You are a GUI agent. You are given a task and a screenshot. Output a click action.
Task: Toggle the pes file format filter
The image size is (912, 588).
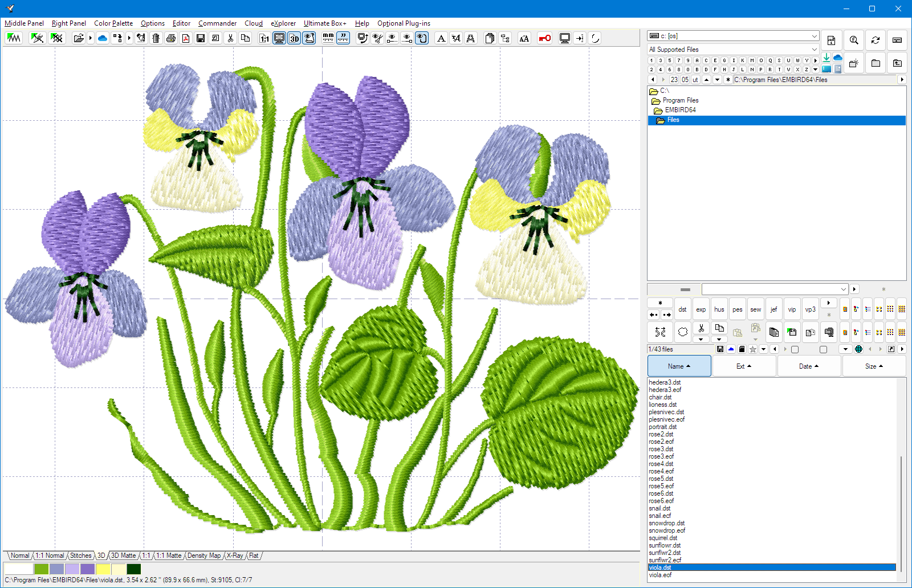[x=738, y=309]
